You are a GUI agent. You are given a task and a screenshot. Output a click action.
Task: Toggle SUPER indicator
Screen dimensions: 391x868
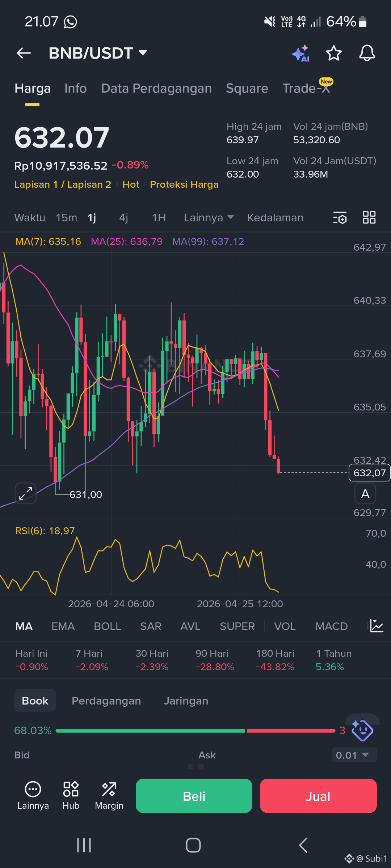[237, 626]
